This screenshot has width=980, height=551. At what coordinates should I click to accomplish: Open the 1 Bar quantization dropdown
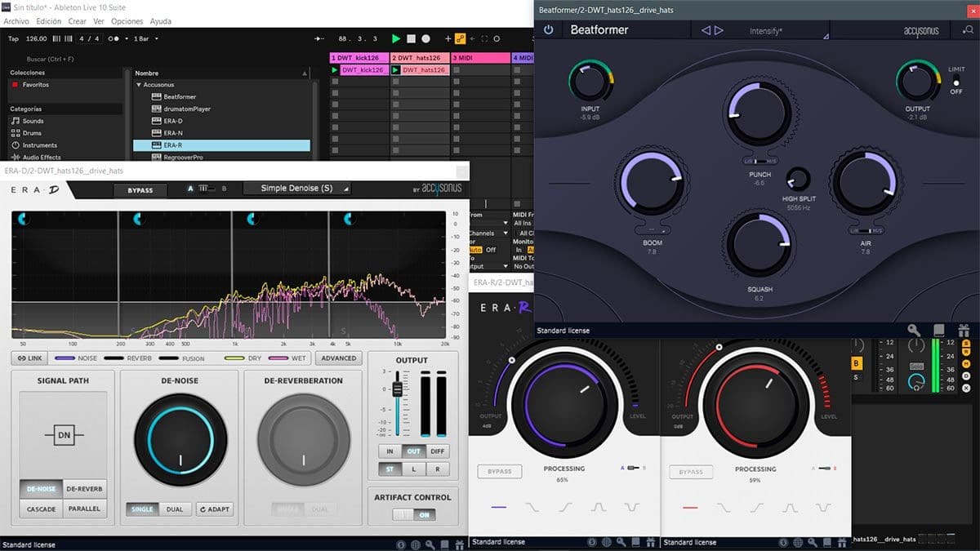point(145,38)
